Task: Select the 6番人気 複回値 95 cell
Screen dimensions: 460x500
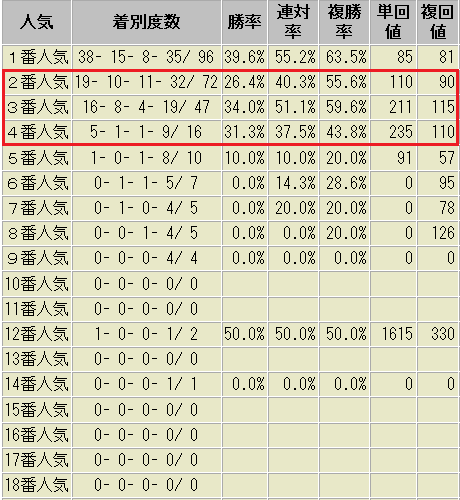Action: pos(438,183)
